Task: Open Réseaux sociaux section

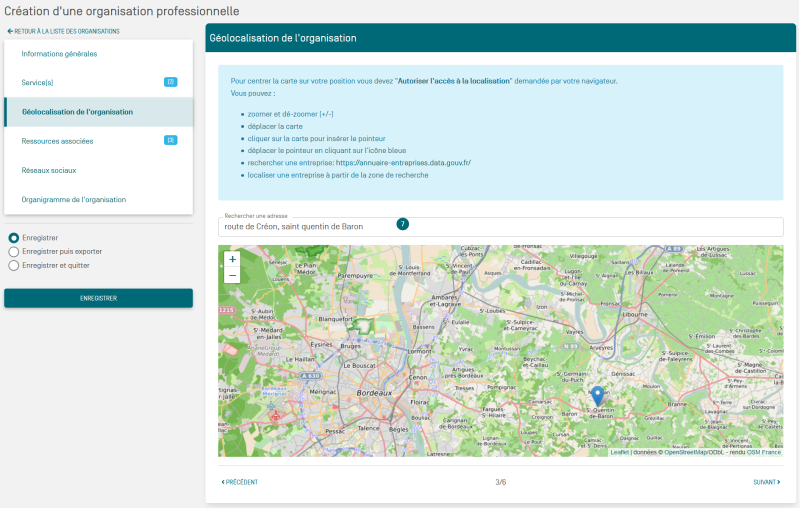Action: [x=98, y=170]
